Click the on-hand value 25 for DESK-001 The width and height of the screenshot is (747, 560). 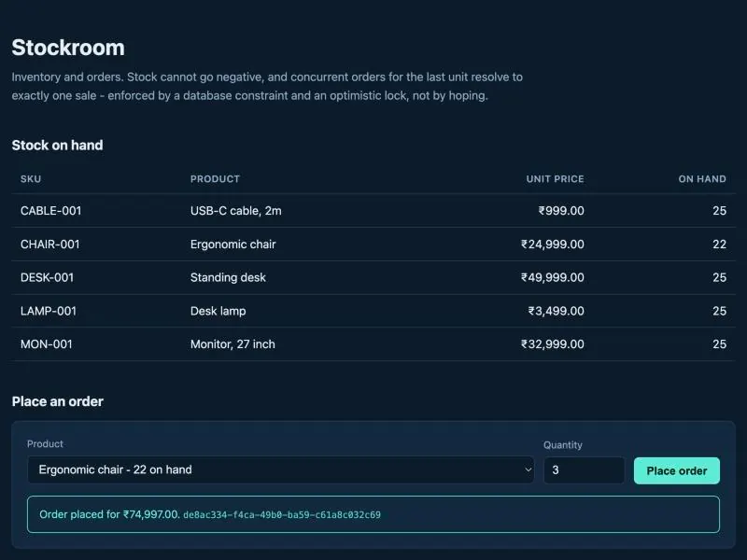(x=719, y=277)
